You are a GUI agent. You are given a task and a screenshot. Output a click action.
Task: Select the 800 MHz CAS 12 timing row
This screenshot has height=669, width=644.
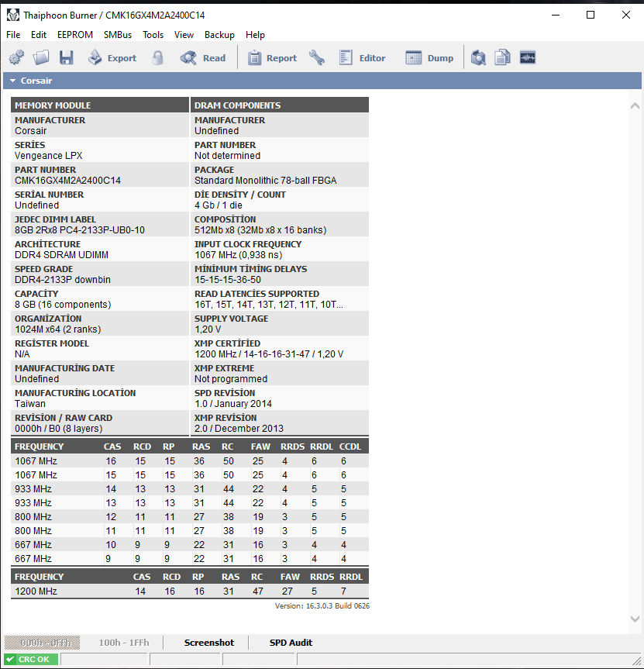point(190,517)
